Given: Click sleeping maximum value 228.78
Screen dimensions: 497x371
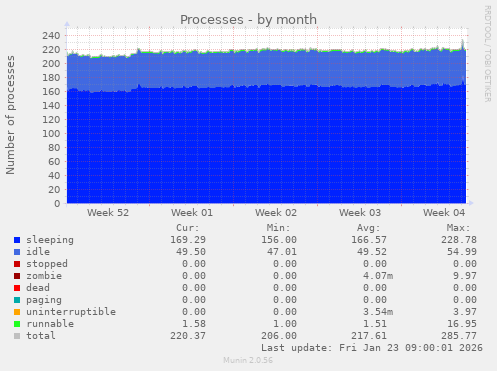Looking at the screenshot, I should click(459, 240).
